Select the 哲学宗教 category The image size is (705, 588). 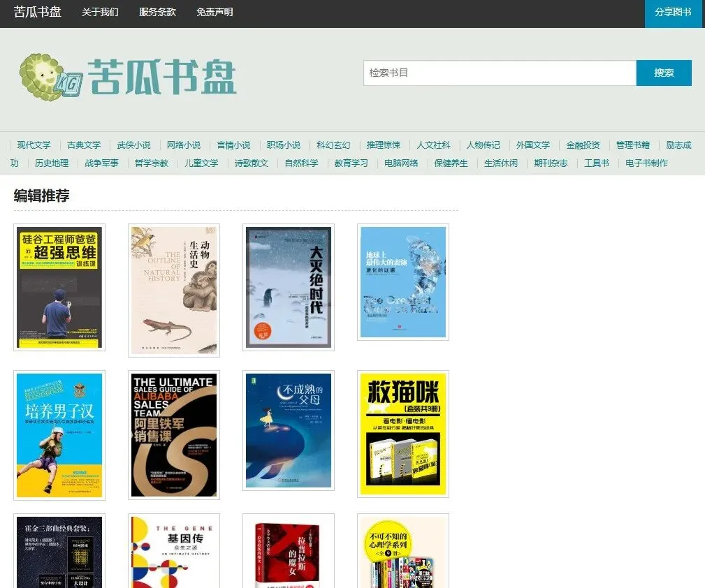click(152, 163)
